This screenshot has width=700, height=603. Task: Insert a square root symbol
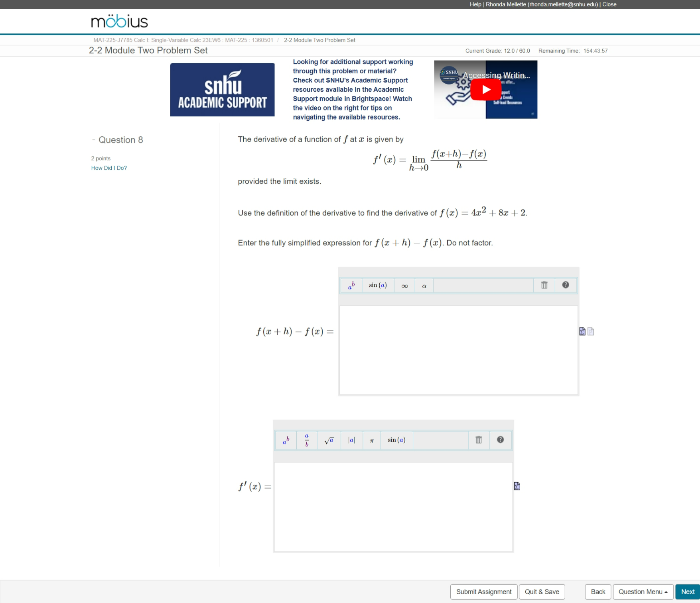(329, 440)
